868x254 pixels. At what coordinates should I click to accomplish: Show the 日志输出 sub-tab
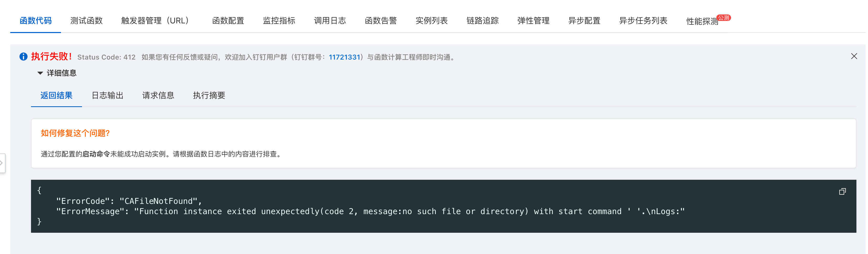108,96
